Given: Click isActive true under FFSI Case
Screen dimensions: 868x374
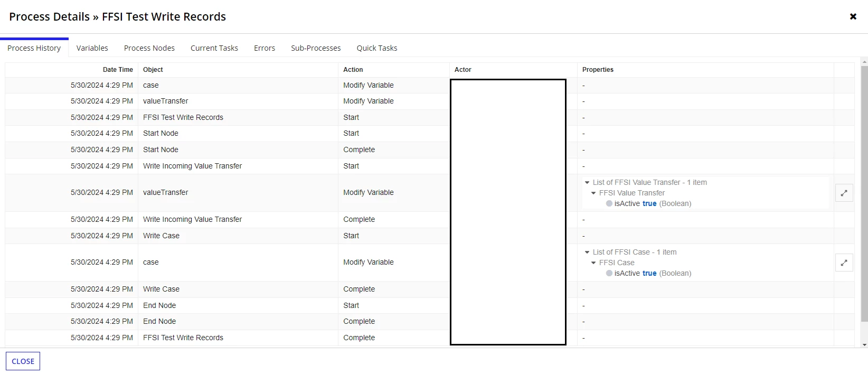Looking at the screenshot, I should tap(648, 273).
